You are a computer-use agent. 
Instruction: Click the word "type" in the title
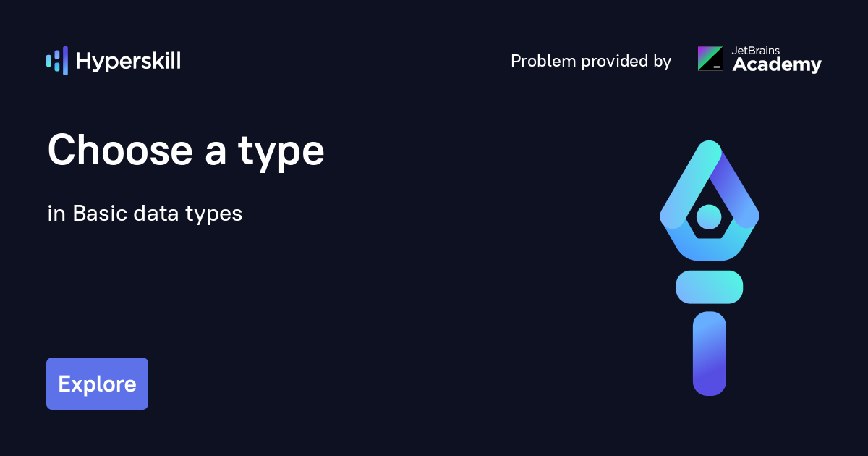pyautogui.click(x=281, y=152)
